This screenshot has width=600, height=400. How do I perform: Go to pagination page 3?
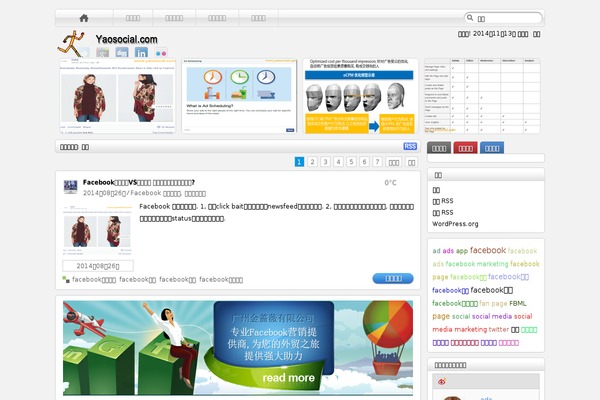click(x=325, y=162)
